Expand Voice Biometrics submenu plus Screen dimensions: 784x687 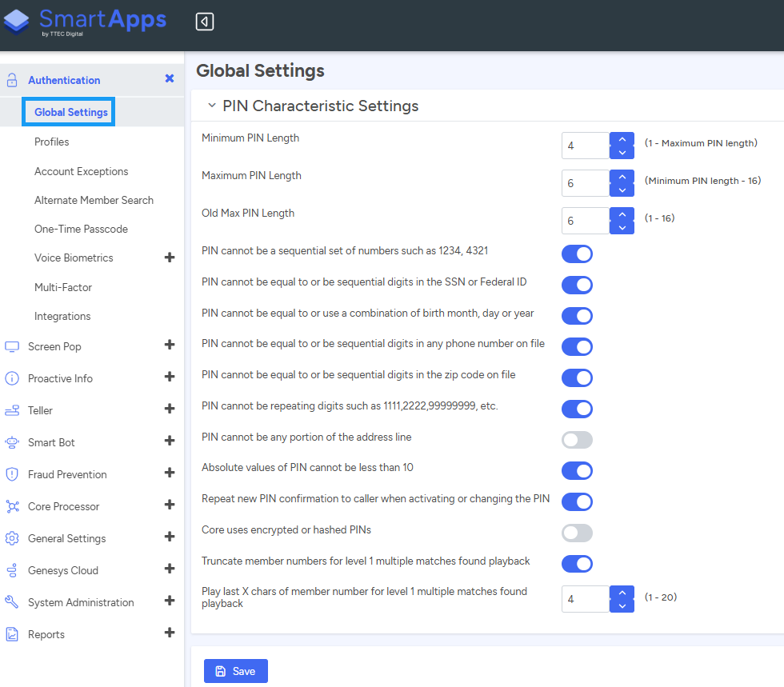(x=170, y=257)
